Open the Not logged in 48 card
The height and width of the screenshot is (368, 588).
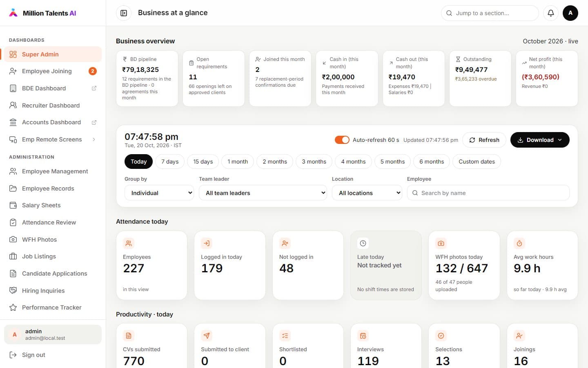pos(308,265)
